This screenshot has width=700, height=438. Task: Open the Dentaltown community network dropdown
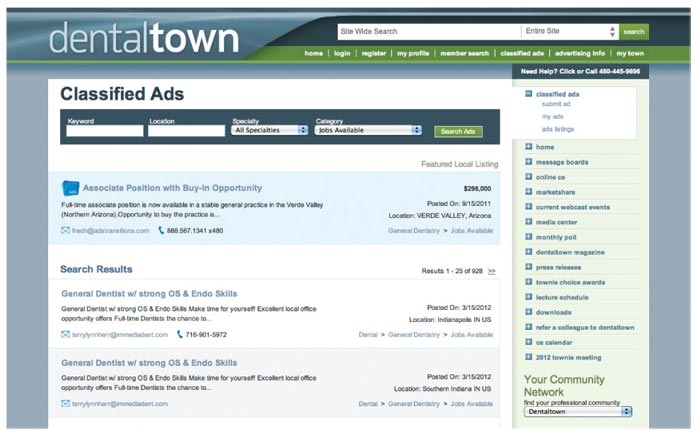pyautogui.click(x=578, y=411)
